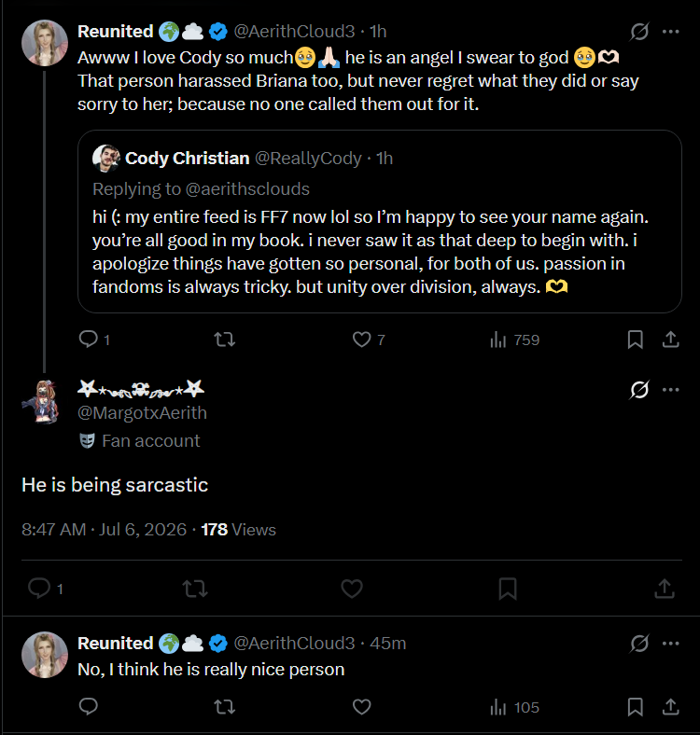The image size is (700, 735).
Task: Open more options on @MargotxAerith tweet
Action: pos(670,390)
